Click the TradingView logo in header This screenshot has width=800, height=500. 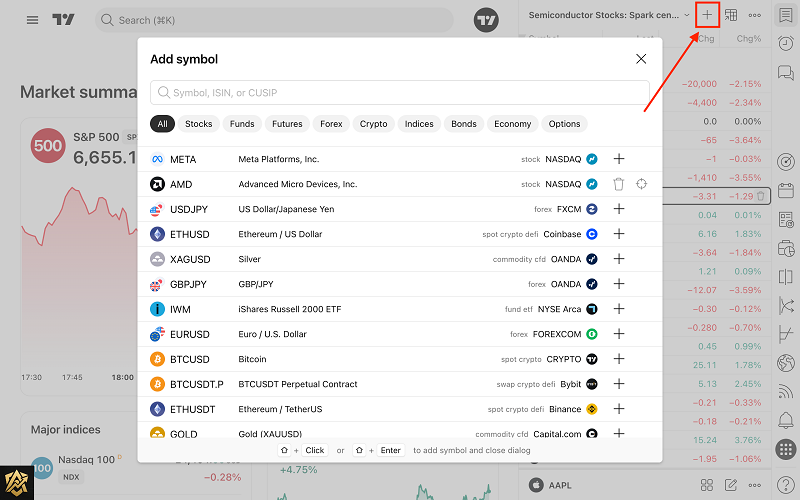coord(63,20)
